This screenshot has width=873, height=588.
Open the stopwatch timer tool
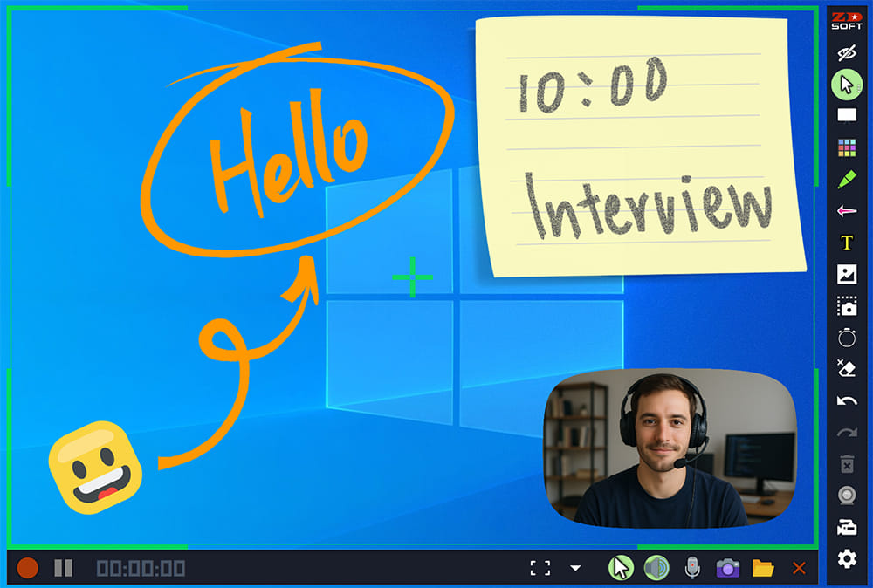click(x=846, y=337)
